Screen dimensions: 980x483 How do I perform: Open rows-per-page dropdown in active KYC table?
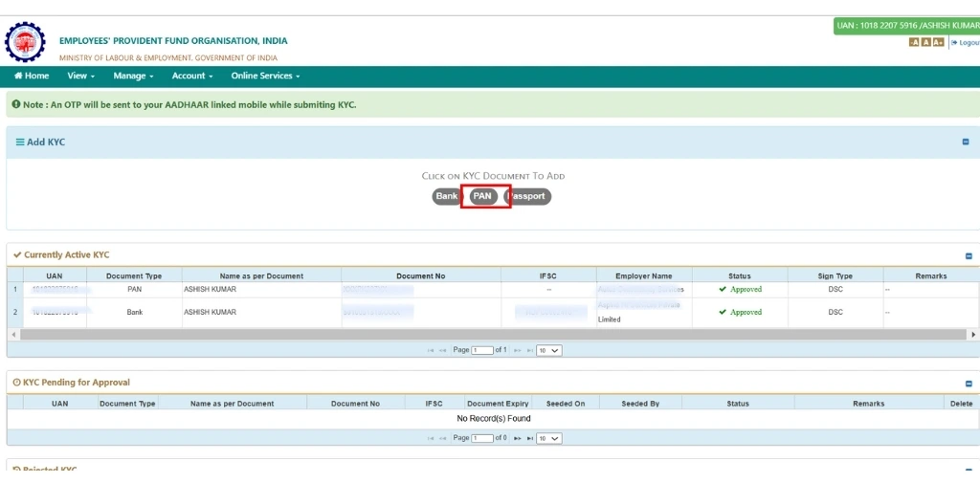pyautogui.click(x=549, y=351)
